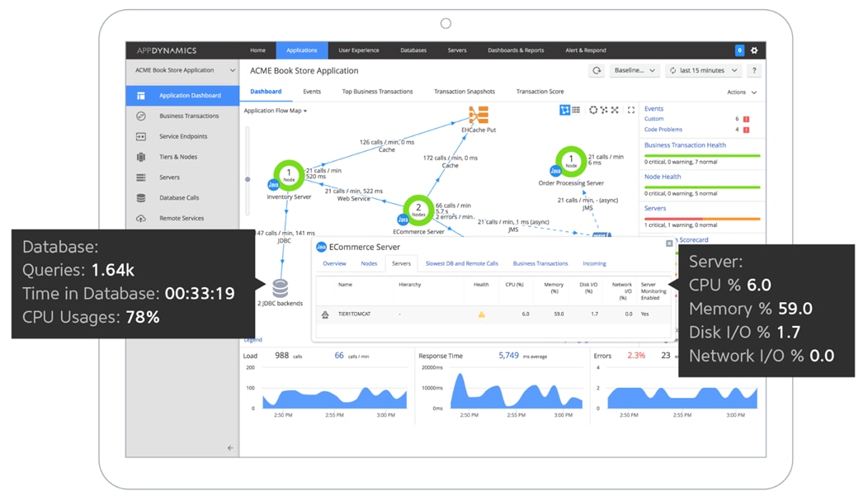The height and width of the screenshot is (501, 868).
Task: Open the Baseline dropdown
Action: coord(635,70)
